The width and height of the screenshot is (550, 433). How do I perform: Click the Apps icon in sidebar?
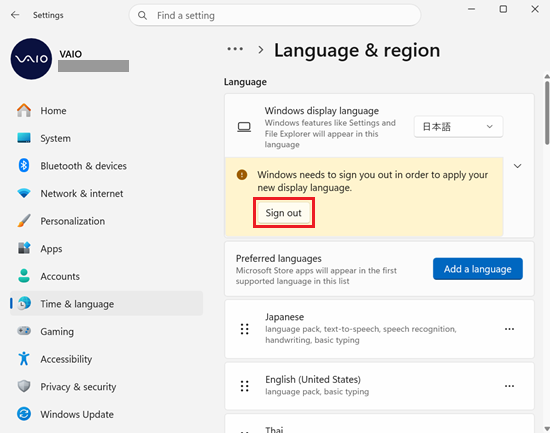click(24, 248)
